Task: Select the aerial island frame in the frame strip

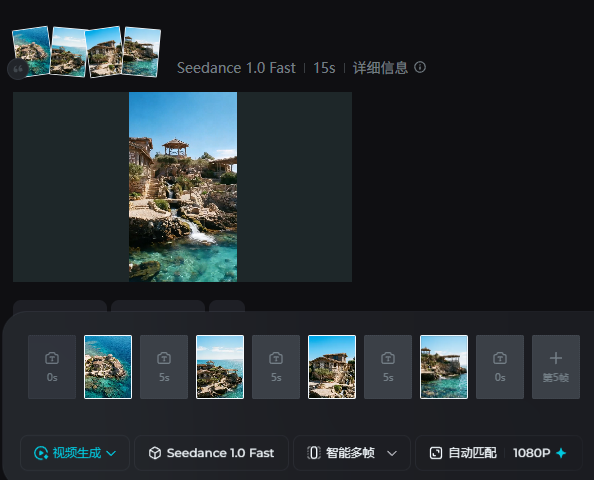Action: click(x=108, y=367)
